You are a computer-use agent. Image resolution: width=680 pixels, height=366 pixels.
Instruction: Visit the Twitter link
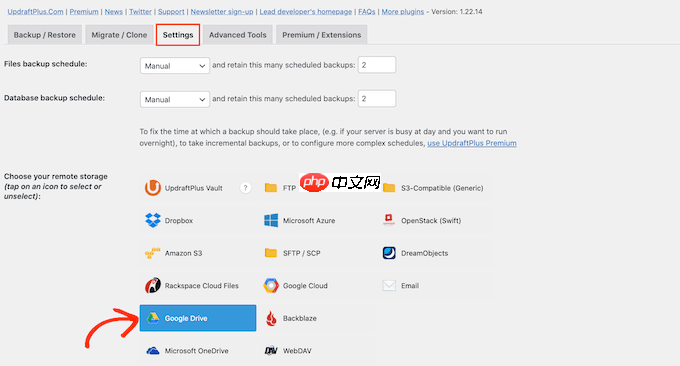[x=141, y=12]
